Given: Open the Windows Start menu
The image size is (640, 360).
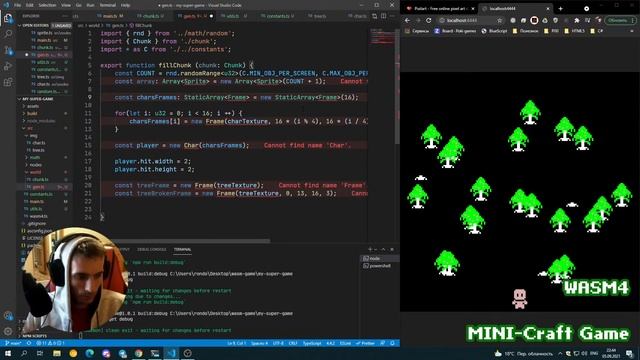Looking at the screenshot, I should 7,353.
